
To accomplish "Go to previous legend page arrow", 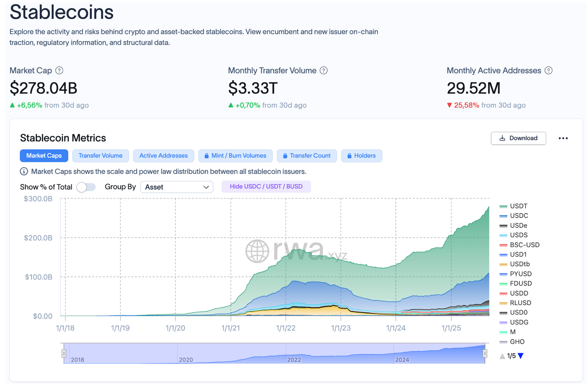I will coord(502,356).
